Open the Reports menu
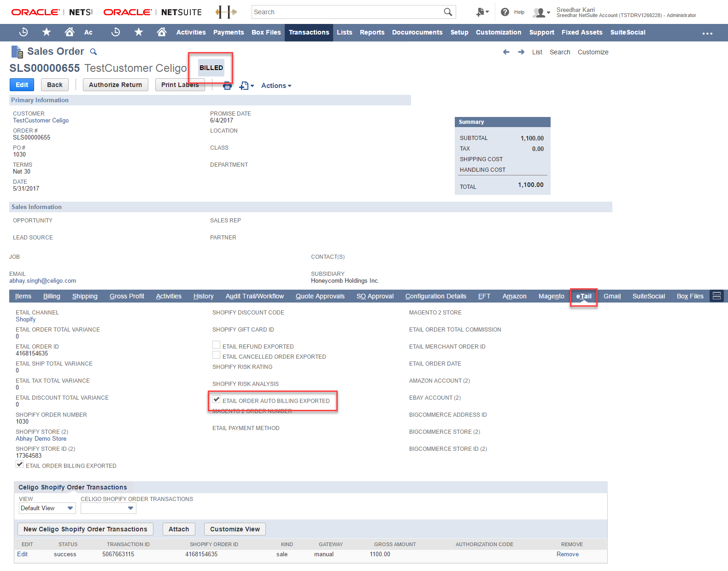 click(x=372, y=32)
